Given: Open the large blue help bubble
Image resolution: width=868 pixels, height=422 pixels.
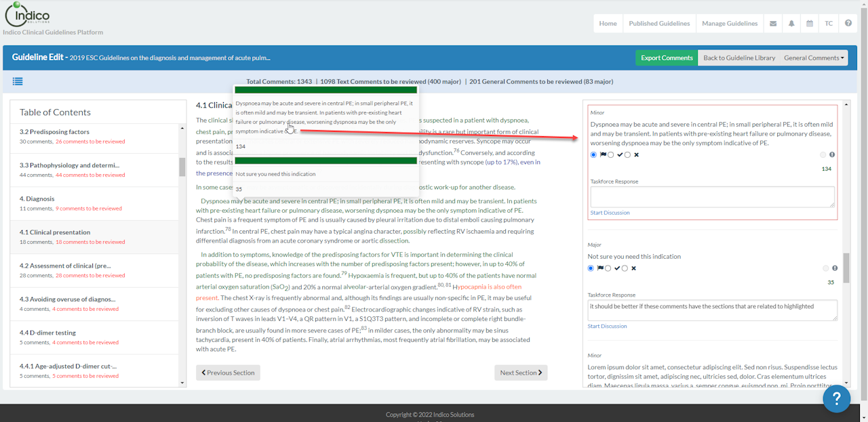Looking at the screenshot, I should 837,398.
